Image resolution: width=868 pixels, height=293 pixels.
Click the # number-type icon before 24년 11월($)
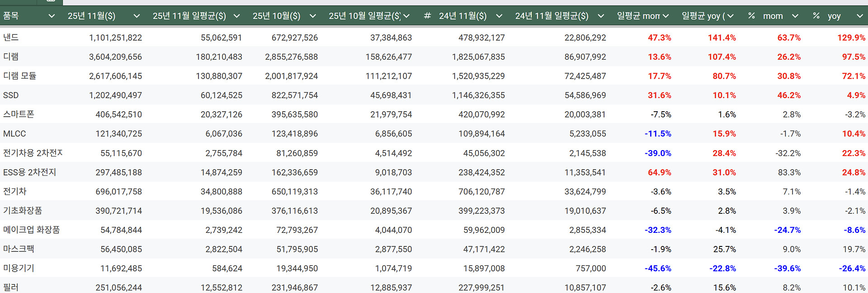tap(427, 16)
